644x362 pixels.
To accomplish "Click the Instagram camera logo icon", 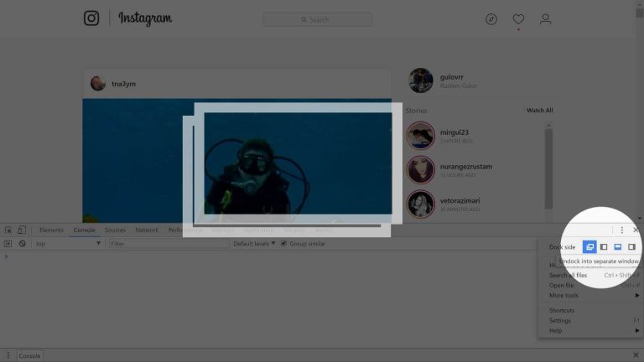I will pyautogui.click(x=91, y=18).
